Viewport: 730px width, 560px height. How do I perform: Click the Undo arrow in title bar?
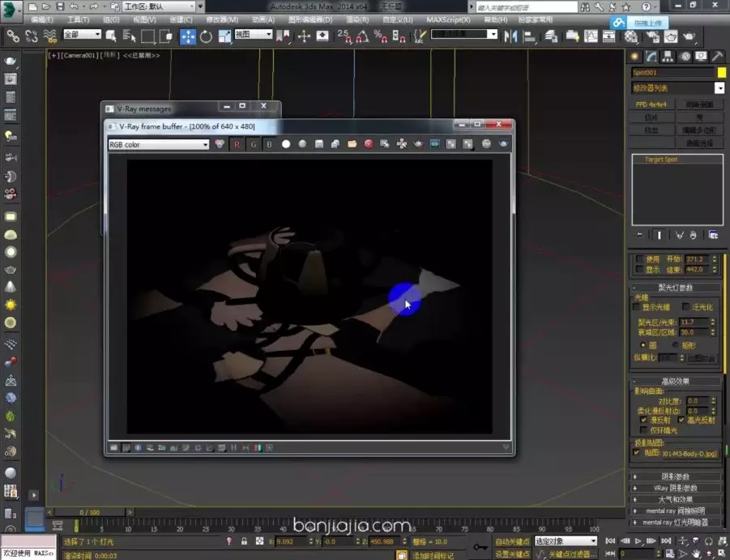coord(75,6)
